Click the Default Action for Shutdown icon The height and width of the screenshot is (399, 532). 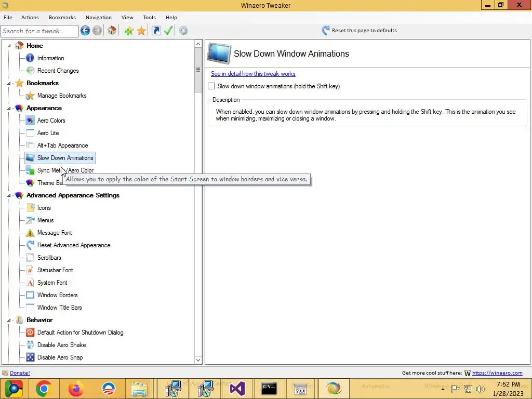click(30, 332)
